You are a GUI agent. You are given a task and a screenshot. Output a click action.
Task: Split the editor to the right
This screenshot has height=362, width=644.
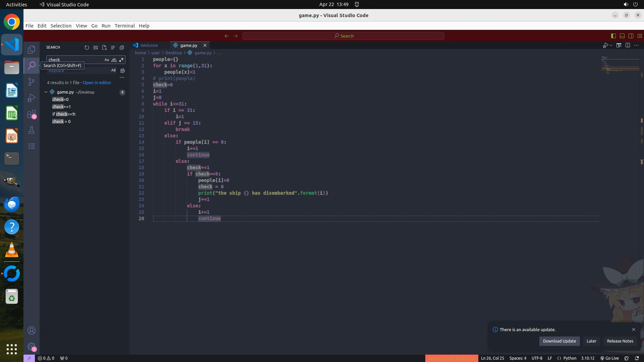(628, 45)
